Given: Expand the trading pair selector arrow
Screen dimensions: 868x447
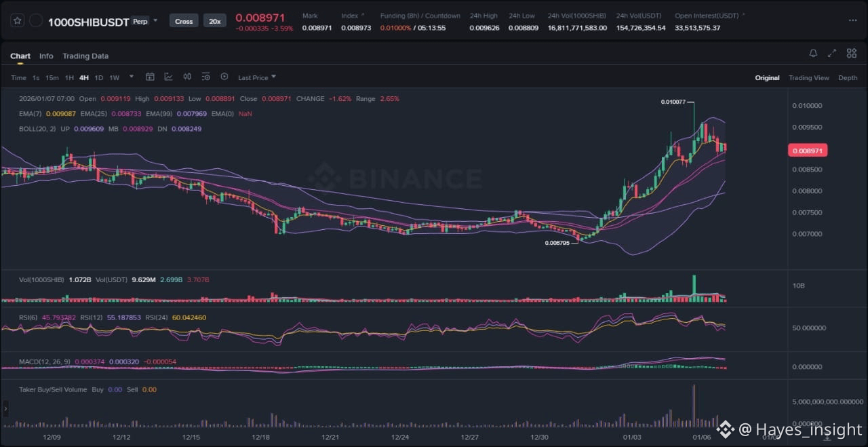Looking at the screenshot, I should [155, 20].
